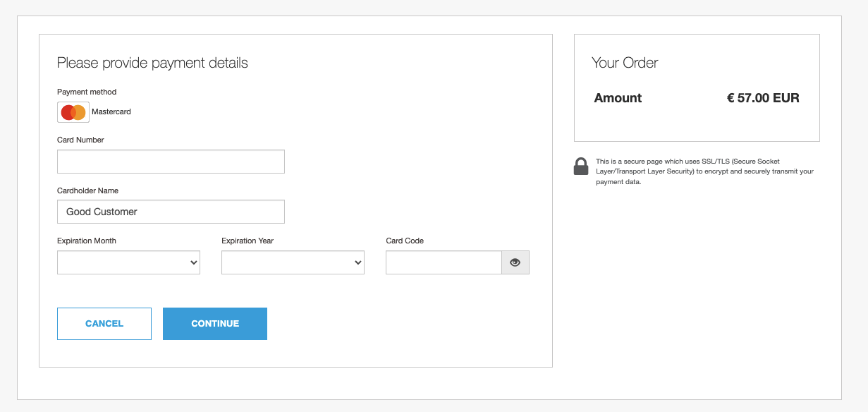Image resolution: width=868 pixels, height=412 pixels.
Task: Click the € 57.00 EUR order amount
Action: coord(763,98)
